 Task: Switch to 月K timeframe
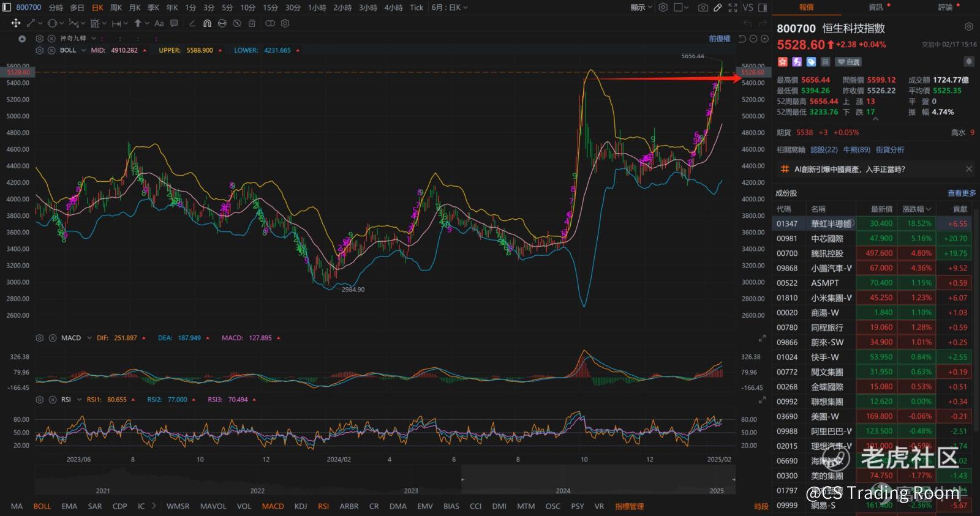135,7
